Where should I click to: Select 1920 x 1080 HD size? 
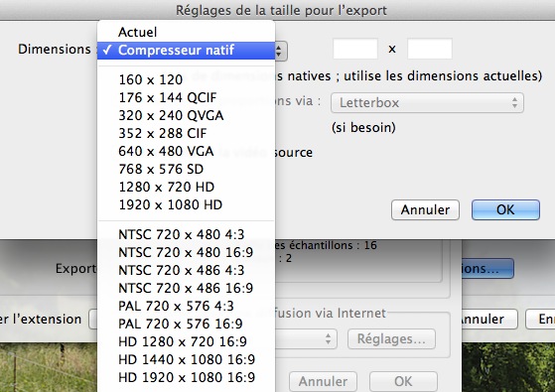click(187, 204)
